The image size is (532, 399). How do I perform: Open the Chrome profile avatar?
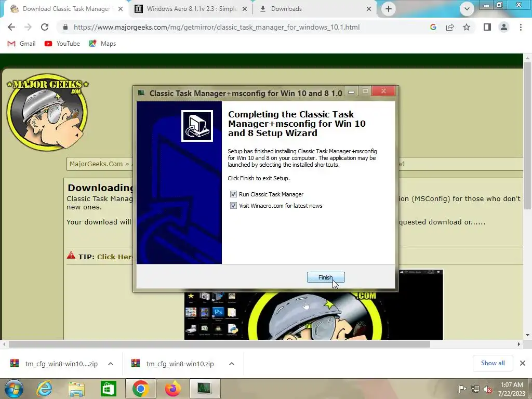(x=504, y=27)
